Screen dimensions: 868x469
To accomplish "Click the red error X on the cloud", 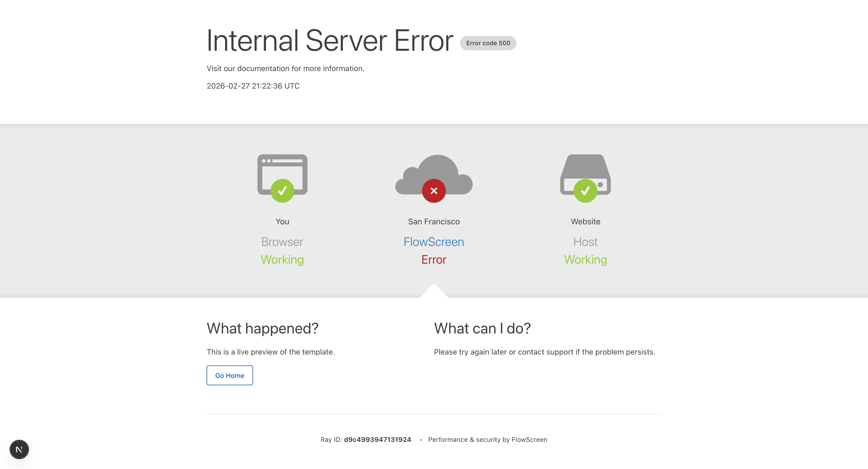I will tap(434, 190).
